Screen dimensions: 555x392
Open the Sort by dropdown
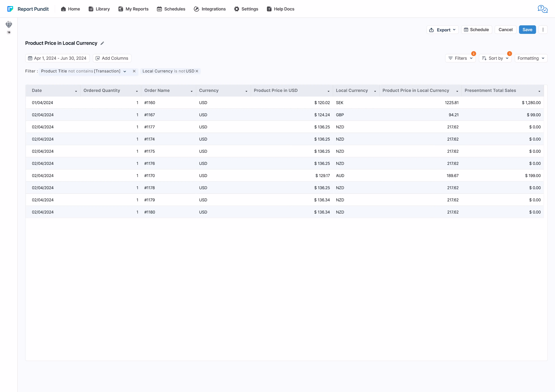(x=495, y=58)
